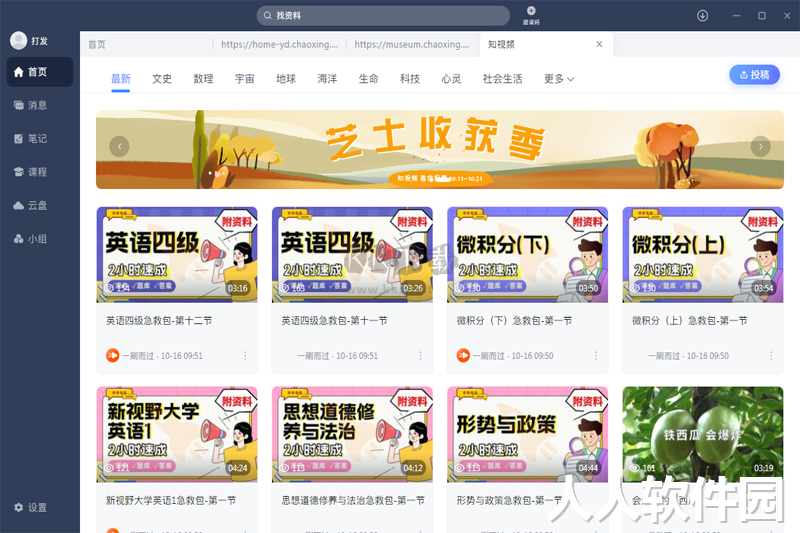
Task: Select the 文史 category tab
Action: pos(162,79)
